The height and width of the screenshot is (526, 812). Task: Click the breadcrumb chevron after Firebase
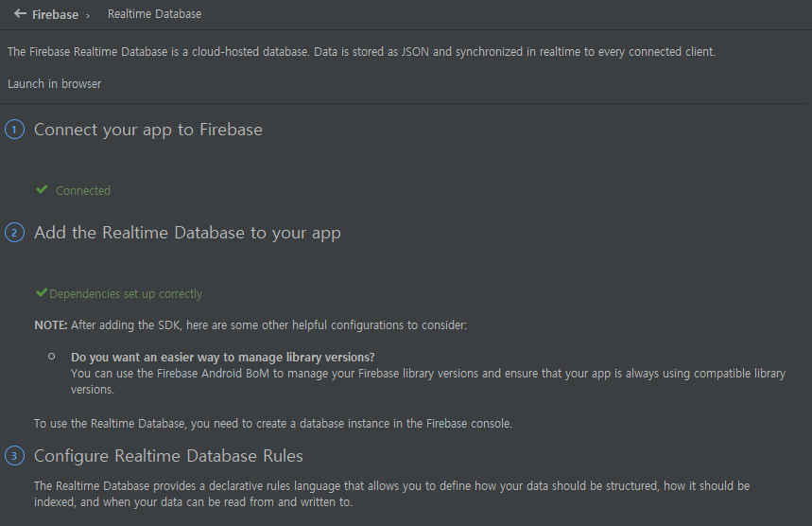88,16
